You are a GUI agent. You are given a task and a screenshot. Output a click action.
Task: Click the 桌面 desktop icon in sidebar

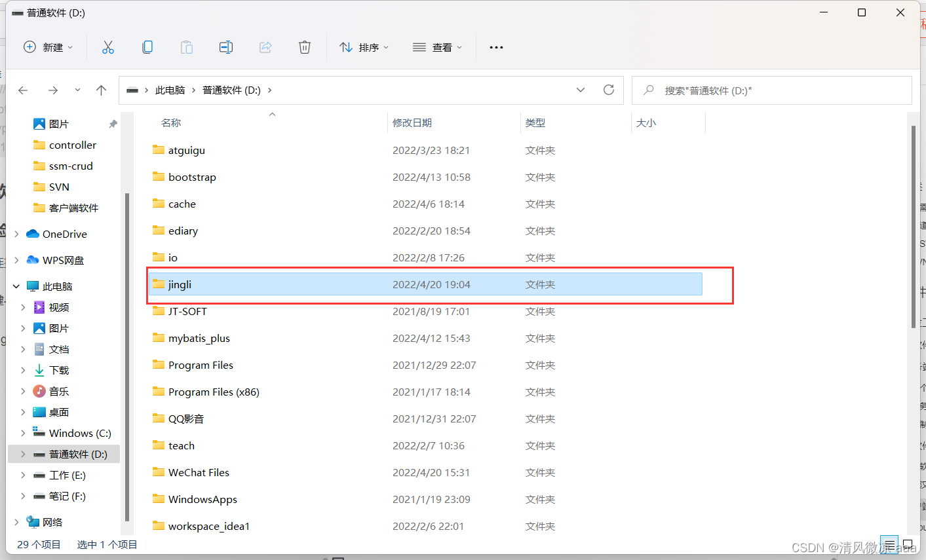[39, 412]
